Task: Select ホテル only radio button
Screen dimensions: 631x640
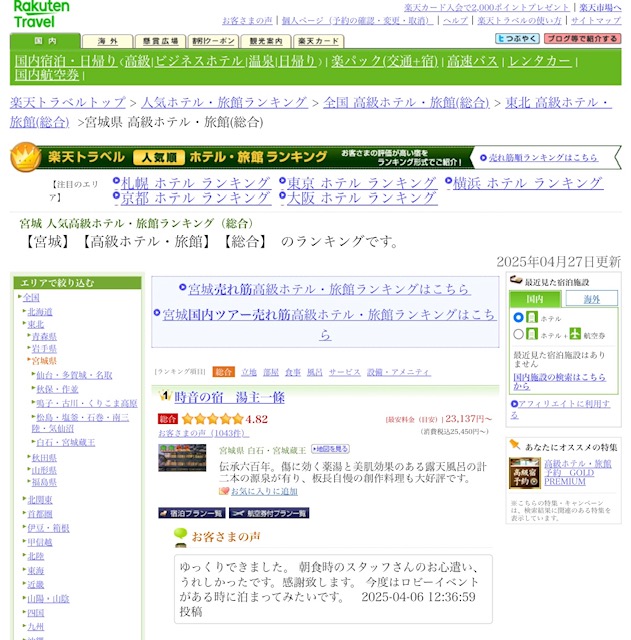Action: point(518,317)
